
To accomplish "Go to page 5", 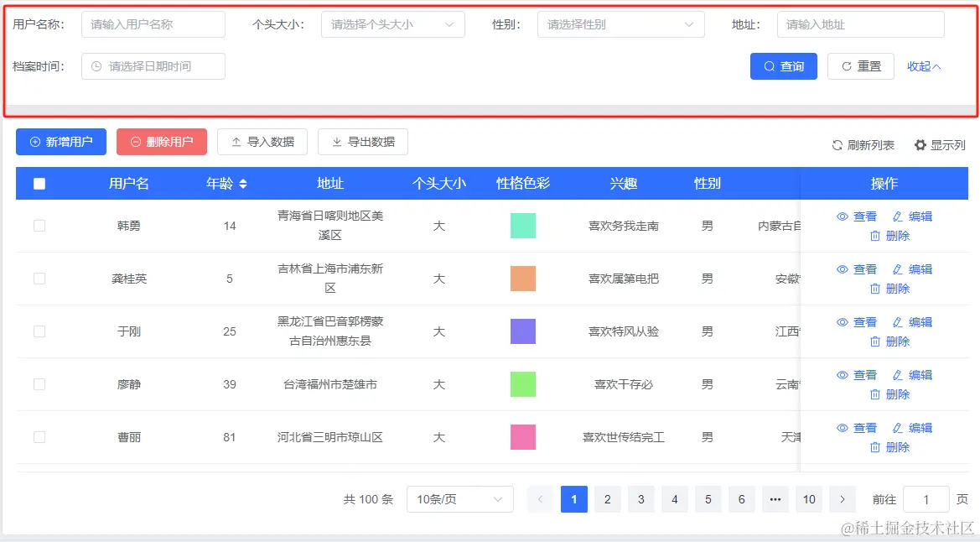I will (x=708, y=499).
